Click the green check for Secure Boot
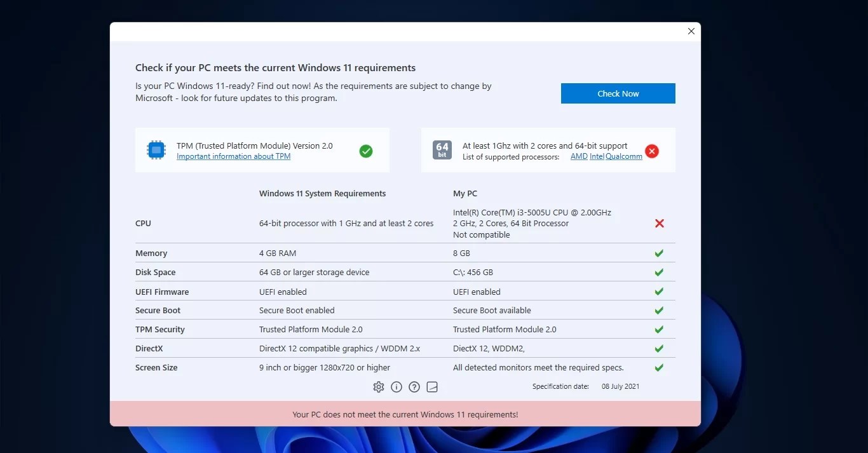Screen dimensions: 868x453 [659, 310]
